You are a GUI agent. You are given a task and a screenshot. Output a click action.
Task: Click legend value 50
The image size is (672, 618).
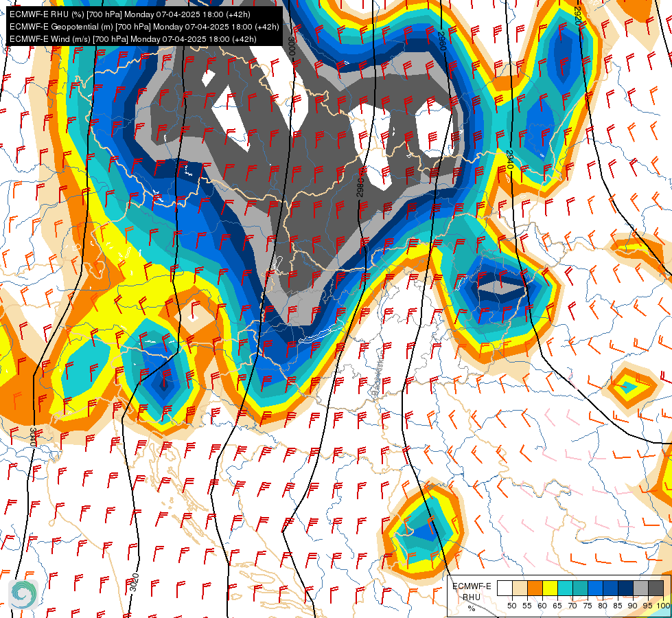click(511, 606)
